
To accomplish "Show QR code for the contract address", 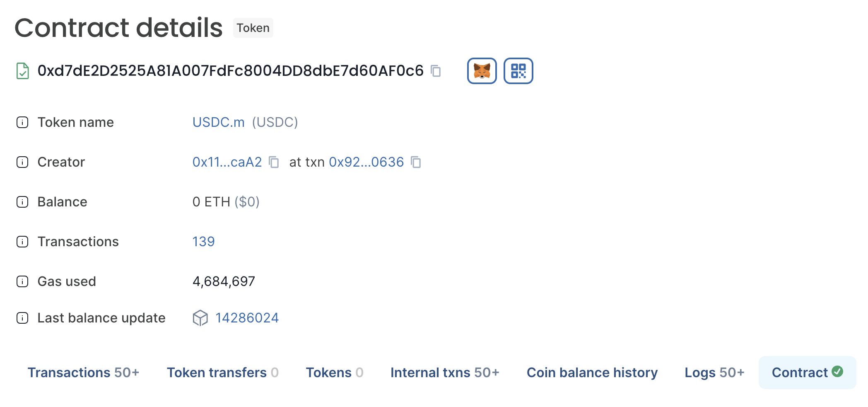I will coord(518,71).
